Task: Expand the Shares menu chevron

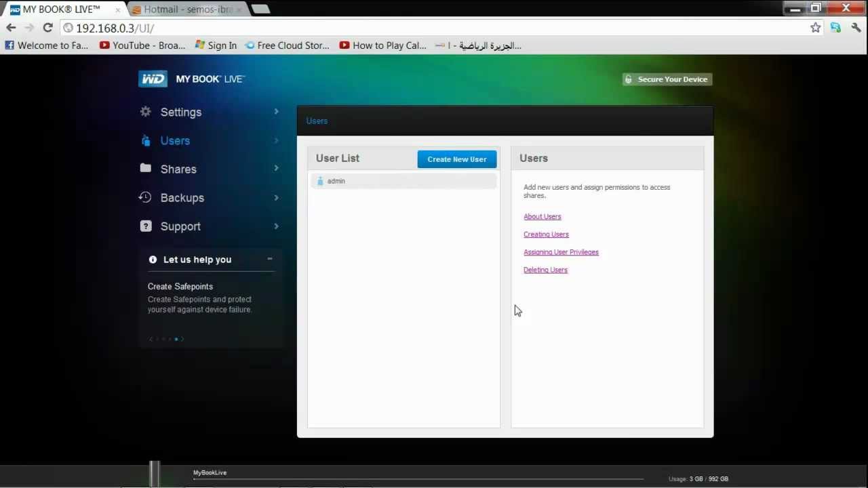Action: point(276,168)
